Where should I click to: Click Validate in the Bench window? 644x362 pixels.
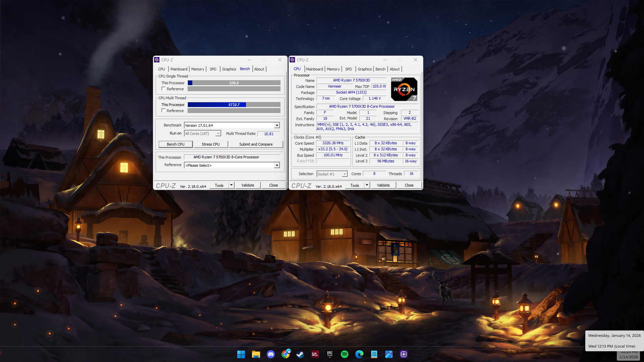pyautogui.click(x=248, y=185)
